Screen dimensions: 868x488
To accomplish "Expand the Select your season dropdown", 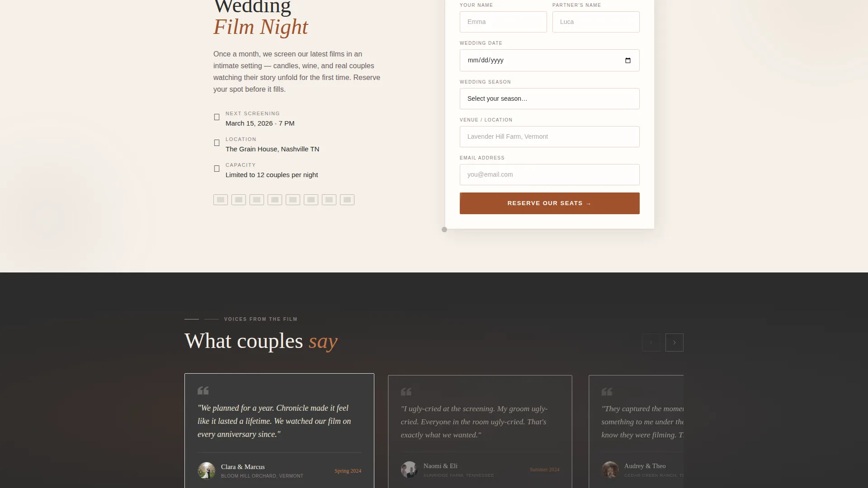I will (x=550, y=99).
